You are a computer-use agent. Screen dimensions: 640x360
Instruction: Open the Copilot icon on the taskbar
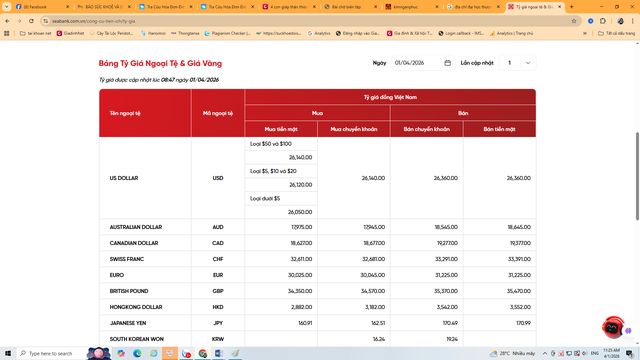coord(121,353)
